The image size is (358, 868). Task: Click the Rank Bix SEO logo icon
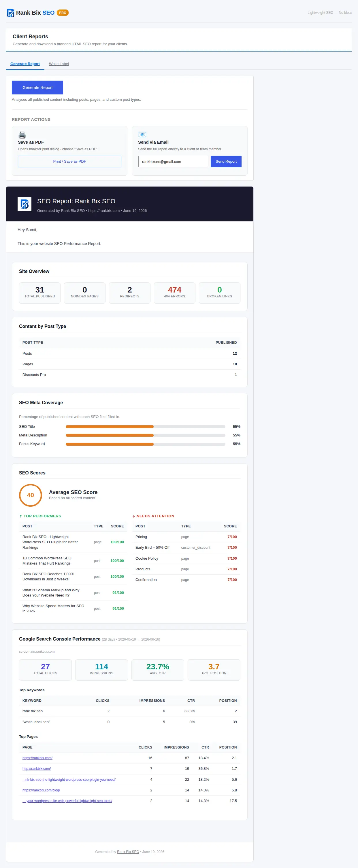10,13
